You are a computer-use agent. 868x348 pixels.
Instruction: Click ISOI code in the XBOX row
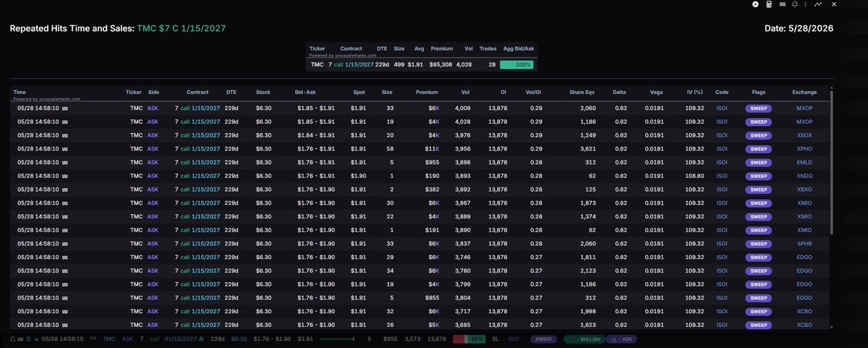coord(722,135)
